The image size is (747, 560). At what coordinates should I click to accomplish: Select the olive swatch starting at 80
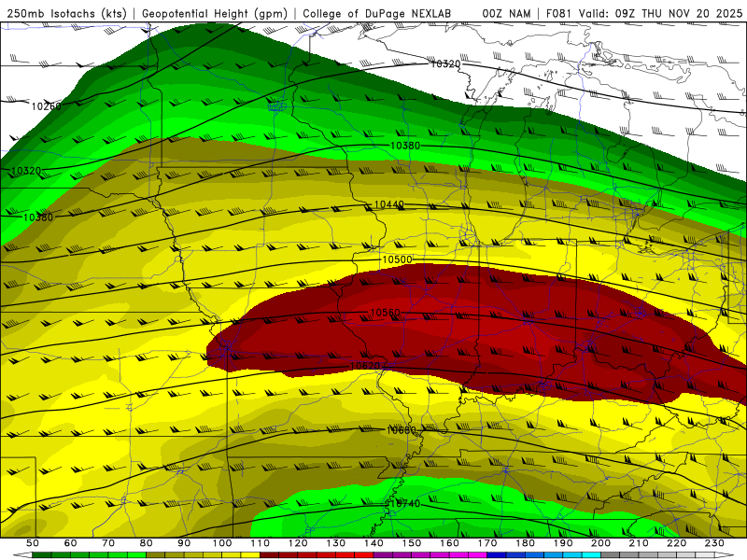pos(156,555)
